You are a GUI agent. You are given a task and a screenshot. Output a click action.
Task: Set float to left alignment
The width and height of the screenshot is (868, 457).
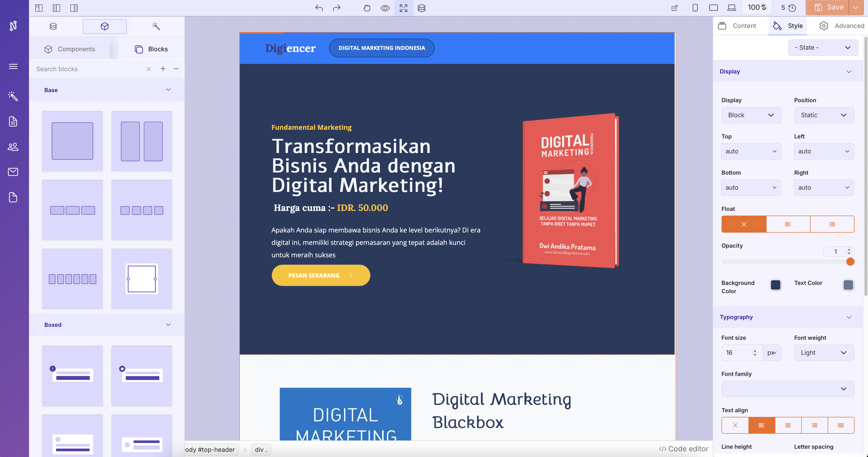pyautogui.click(x=788, y=224)
